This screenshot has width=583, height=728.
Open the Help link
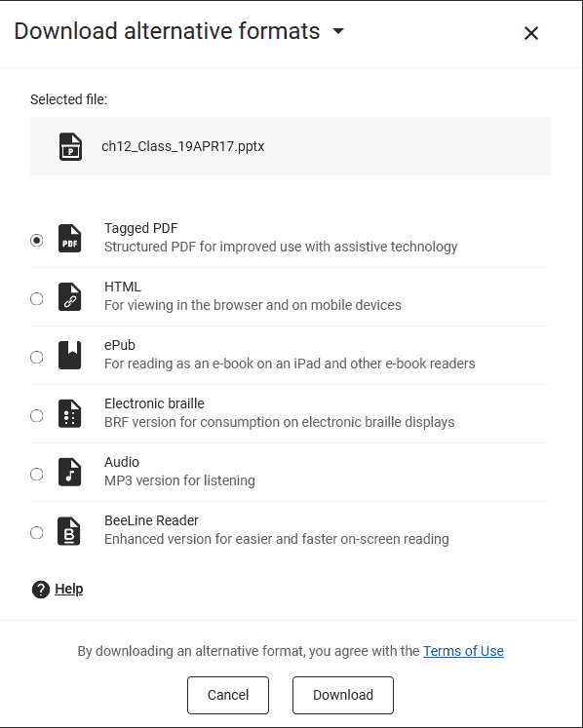point(69,589)
